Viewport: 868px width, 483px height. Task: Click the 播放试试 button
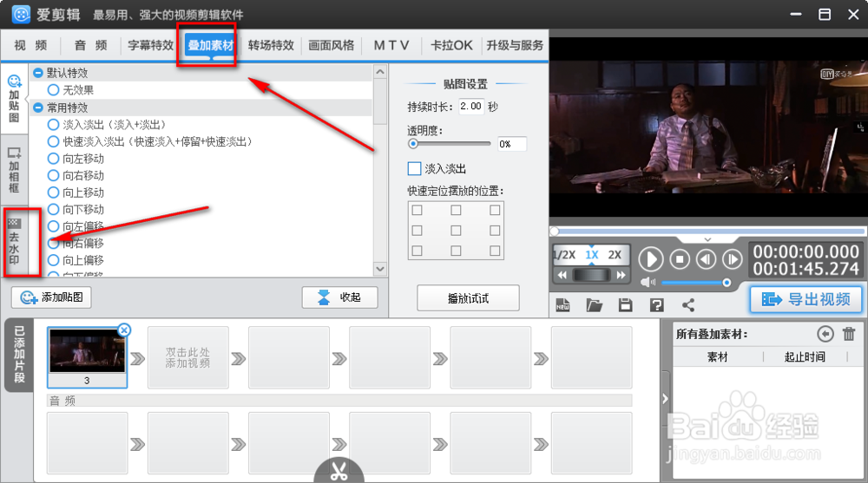469,299
